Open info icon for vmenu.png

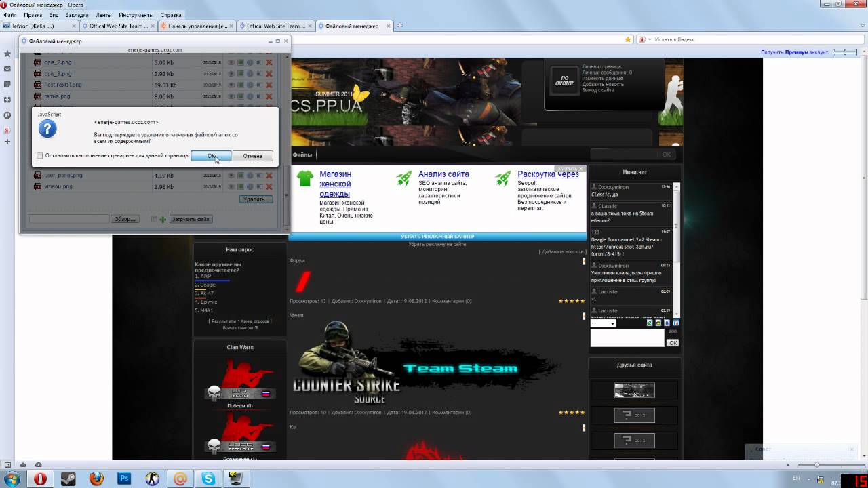(x=250, y=186)
